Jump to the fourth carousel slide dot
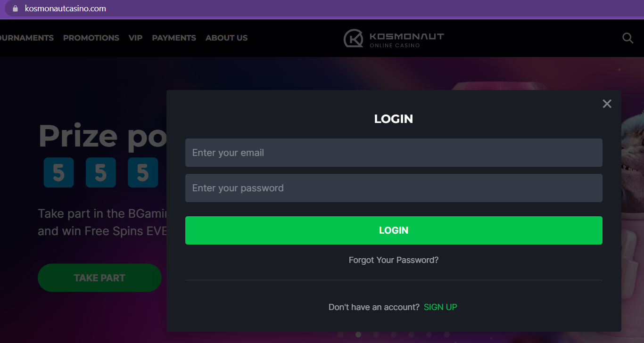Viewport: 644px width, 343px height. click(394, 335)
